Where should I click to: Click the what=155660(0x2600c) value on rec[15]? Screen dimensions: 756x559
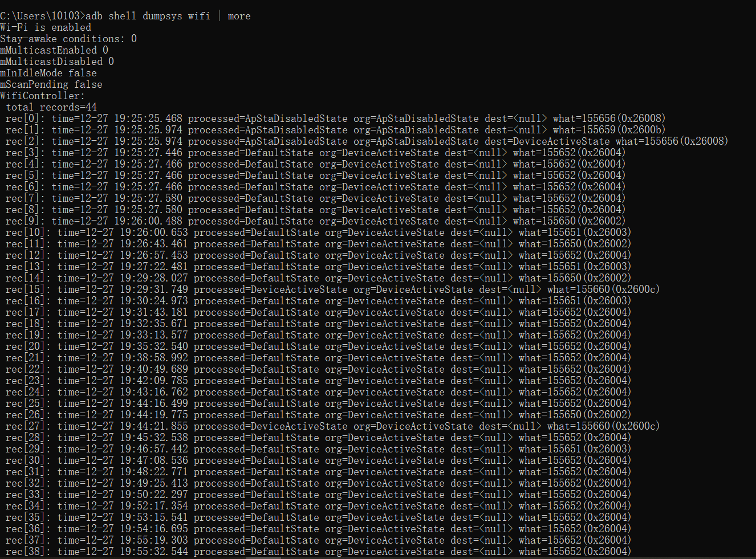603,289
